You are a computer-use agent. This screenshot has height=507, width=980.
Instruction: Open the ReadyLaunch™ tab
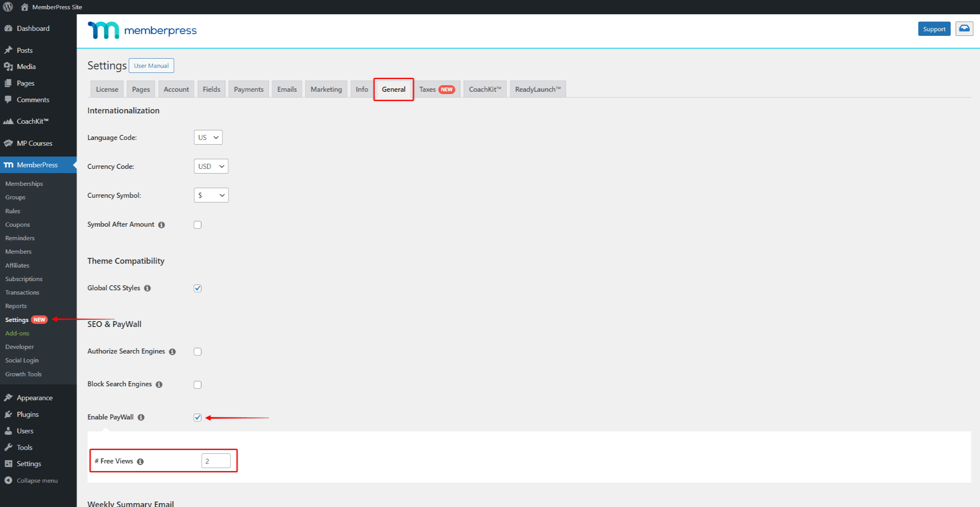[x=538, y=89]
